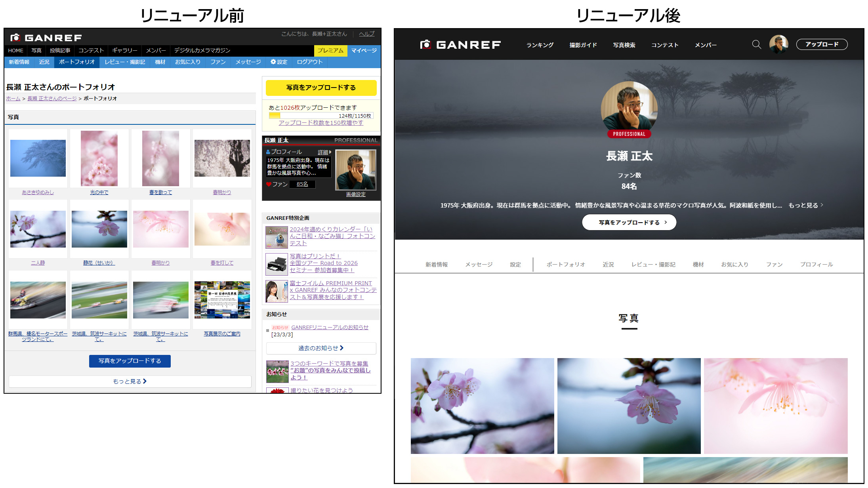868x488 pixels.
Task: Select 投稿記事 in the old menu
Action: click(60, 50)
